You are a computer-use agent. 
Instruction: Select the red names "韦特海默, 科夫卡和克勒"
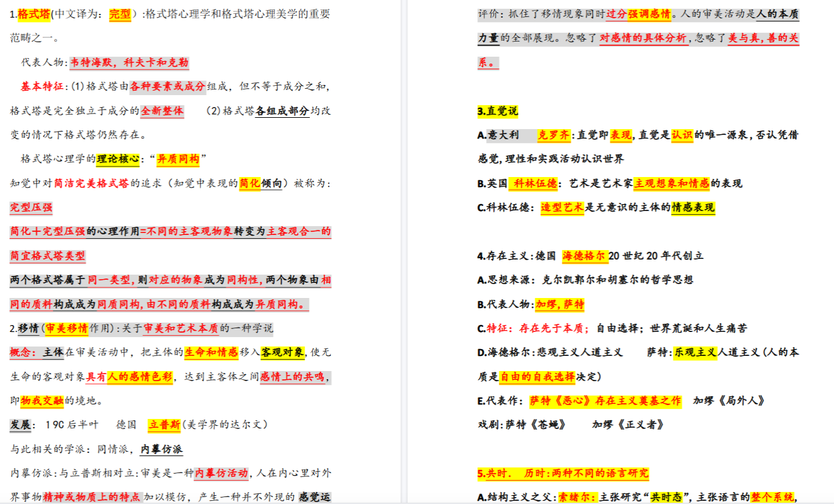click(x=129, y=62)
